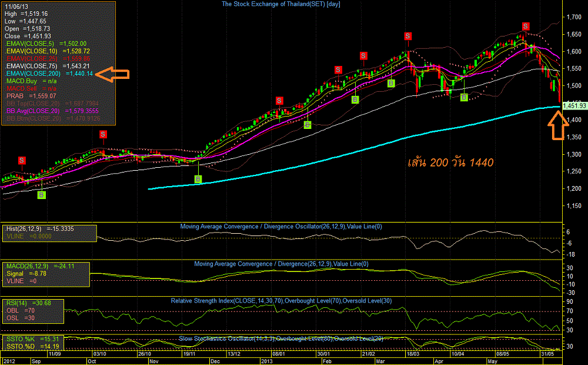This screenshot has width=588, height=365.
Task: Click the red S sell marker above the 18/03 date
Action: tap(408, 36)
